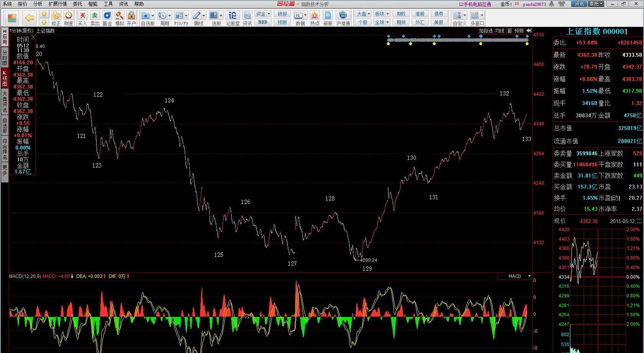Click the yellow back arrow icon
The width and height of the screenshot is (644, 353).
(29, 18)
